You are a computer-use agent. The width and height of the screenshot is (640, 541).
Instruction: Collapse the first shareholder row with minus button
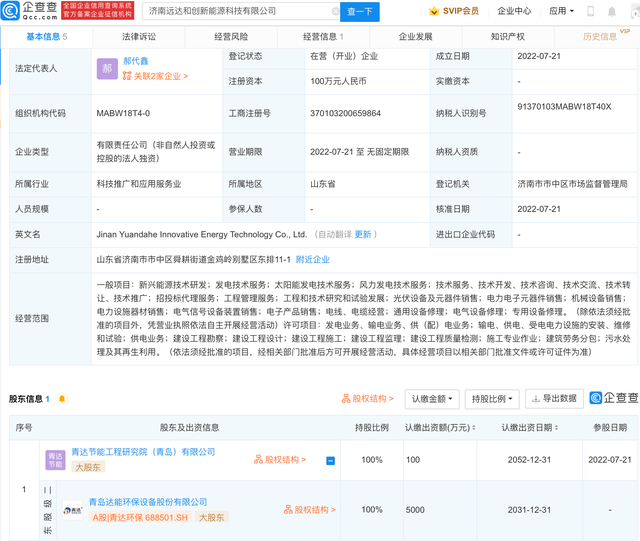click(x=331, y=461)
